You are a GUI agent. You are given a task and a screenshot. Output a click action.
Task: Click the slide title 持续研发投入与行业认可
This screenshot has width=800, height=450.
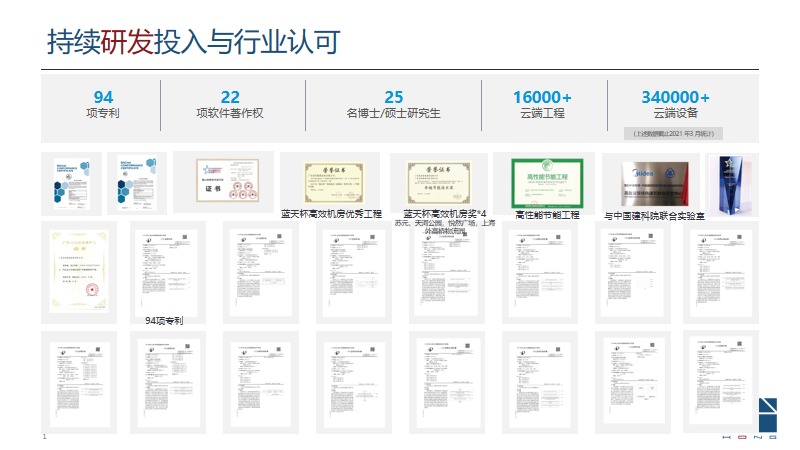click(193, 42)
